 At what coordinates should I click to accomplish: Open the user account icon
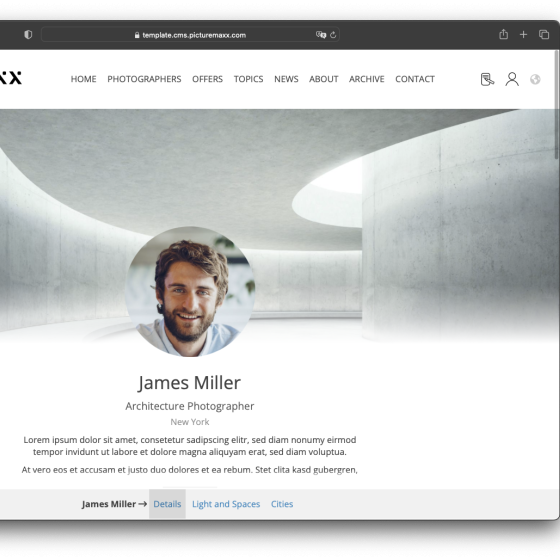[512, 79]
